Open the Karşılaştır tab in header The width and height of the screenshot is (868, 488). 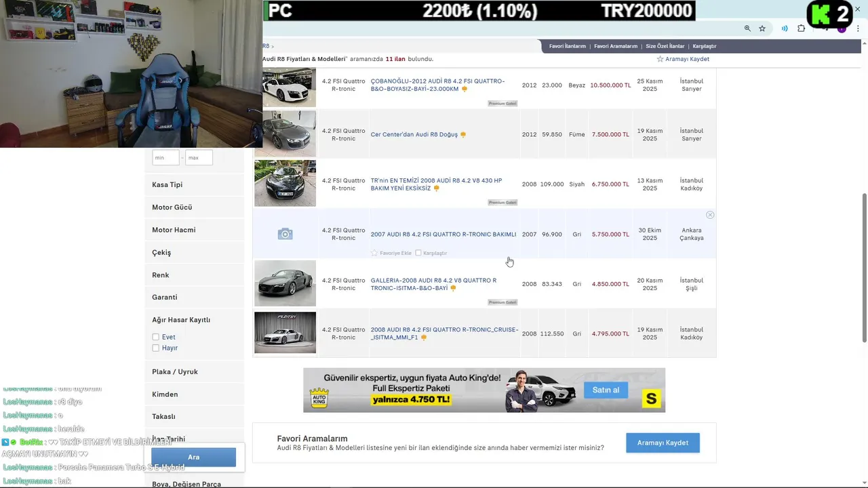pyautogui.click(x=705, y=46)
